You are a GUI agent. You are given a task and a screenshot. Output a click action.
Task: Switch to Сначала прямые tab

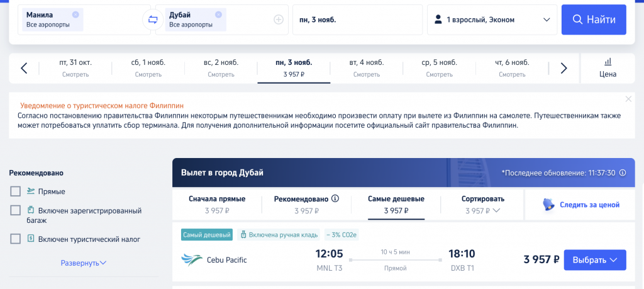pyautogui.click(x=217, y=205)
